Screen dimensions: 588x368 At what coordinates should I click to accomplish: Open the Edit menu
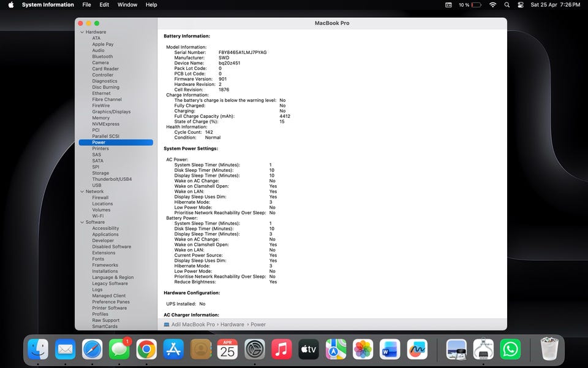(104, 5)
